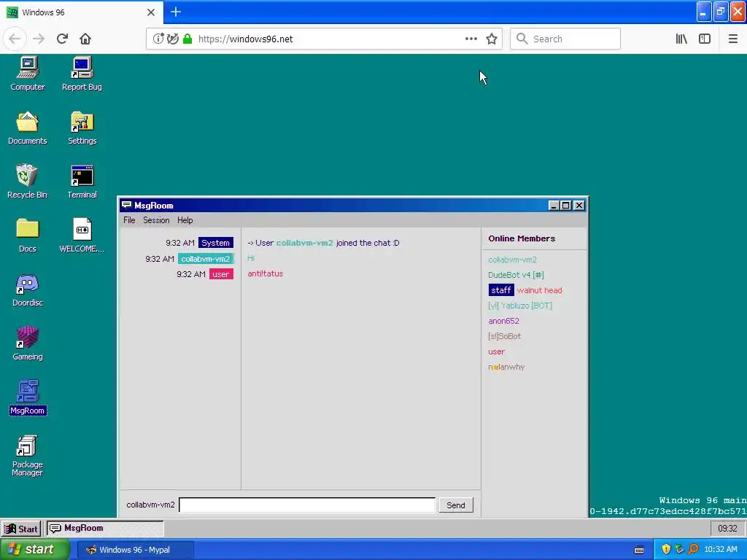Viewport: 747px width, 560px height.
Task: Open the Gameing desktop icon
Action: [x=28, y=343]
